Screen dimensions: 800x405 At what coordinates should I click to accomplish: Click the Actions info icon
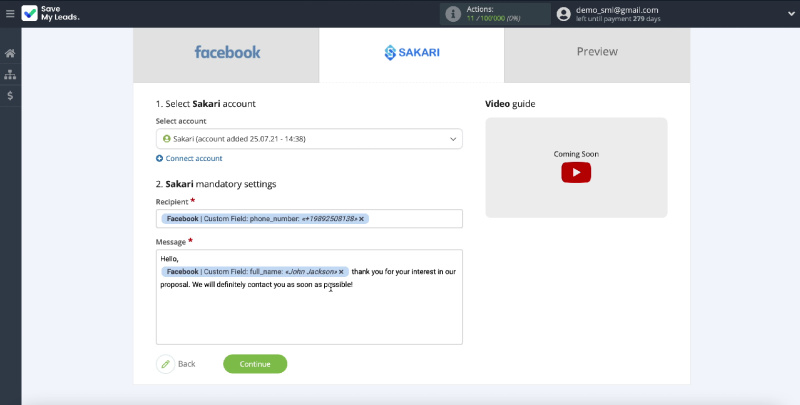point(453,14)
